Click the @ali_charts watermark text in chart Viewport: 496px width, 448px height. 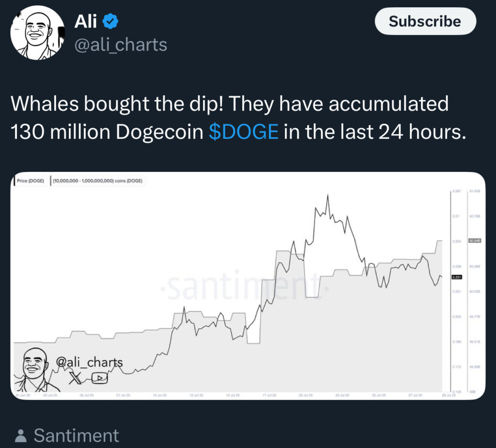pyautogui.click(x=89, y=362)
